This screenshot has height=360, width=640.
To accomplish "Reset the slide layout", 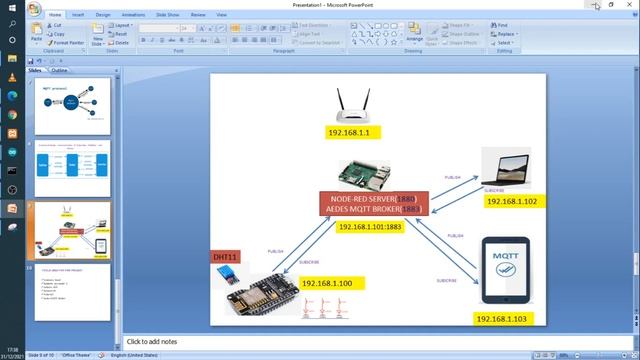I will click(x=118, y=34).
